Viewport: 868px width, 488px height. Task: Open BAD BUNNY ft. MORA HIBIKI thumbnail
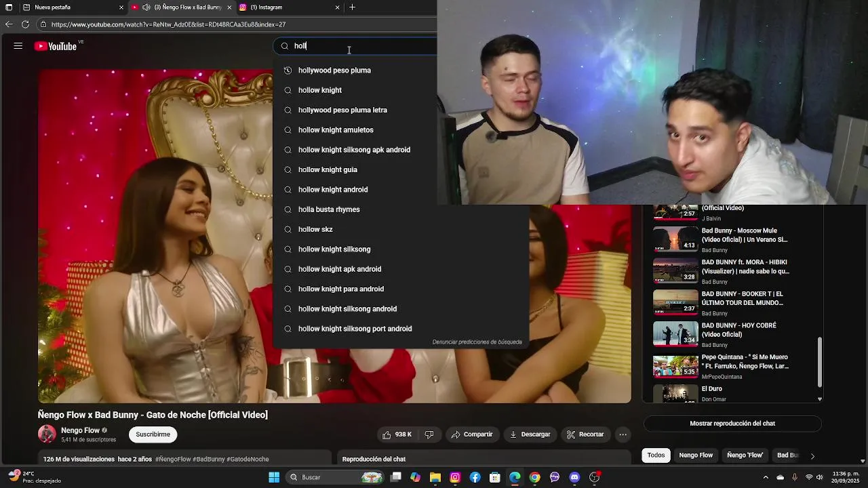click(675, 270)
